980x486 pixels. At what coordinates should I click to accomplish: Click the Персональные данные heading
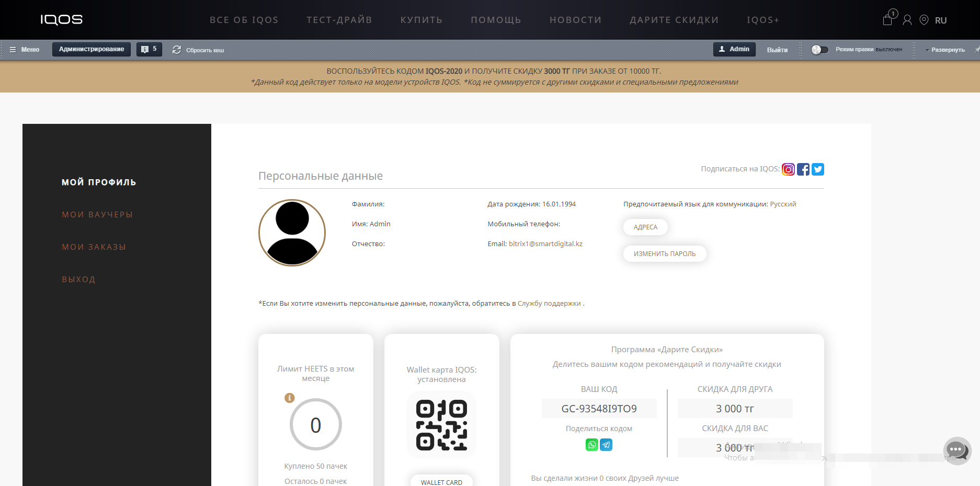tap(321, 176)
